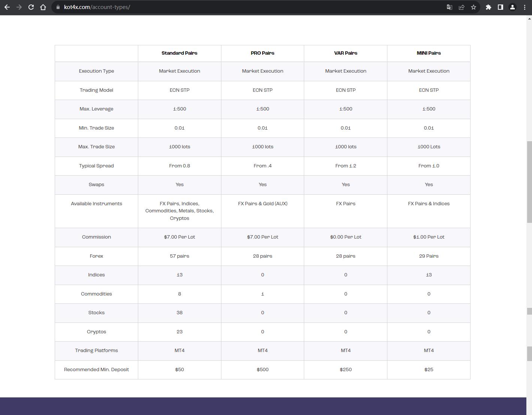Viewport: 532px width, 415px height.
Task: Open the extensions puzzle icon
Action: pos(489,7)
